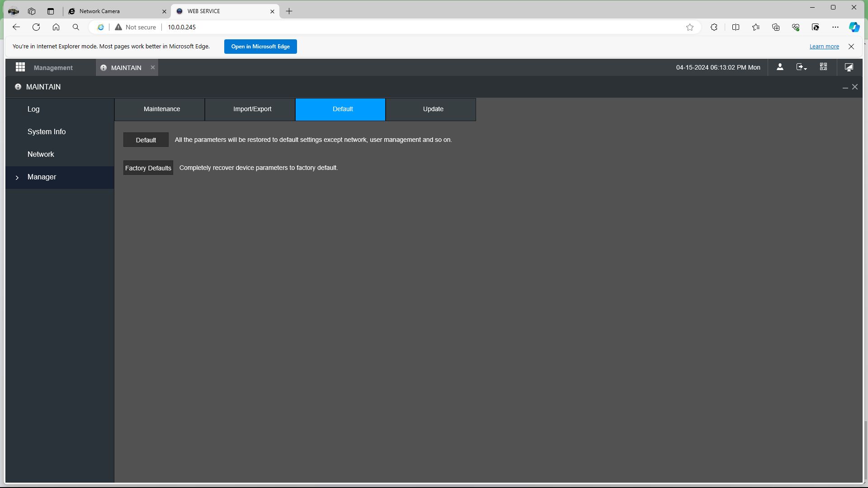Image resolution: width=868 pixels, height=488 pixels.
Task: Click the Default restore button
Action: pyautogui.click(x=146, y=140)
